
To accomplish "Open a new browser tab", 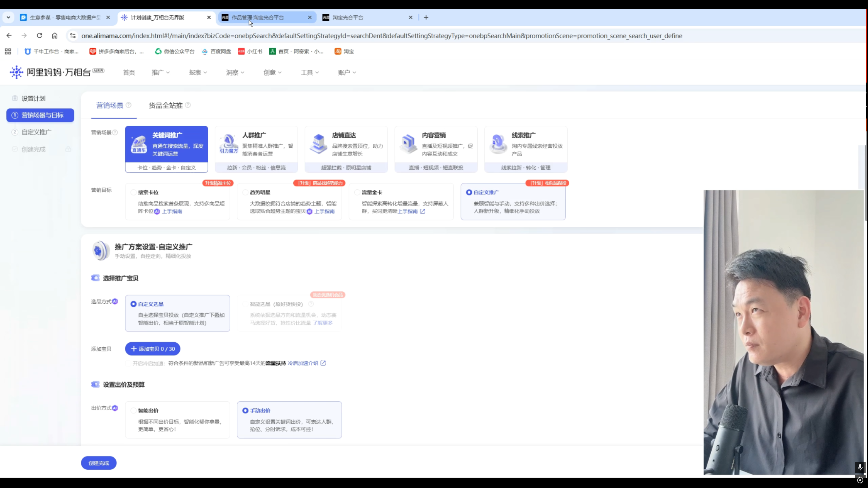I will point(426,17).
